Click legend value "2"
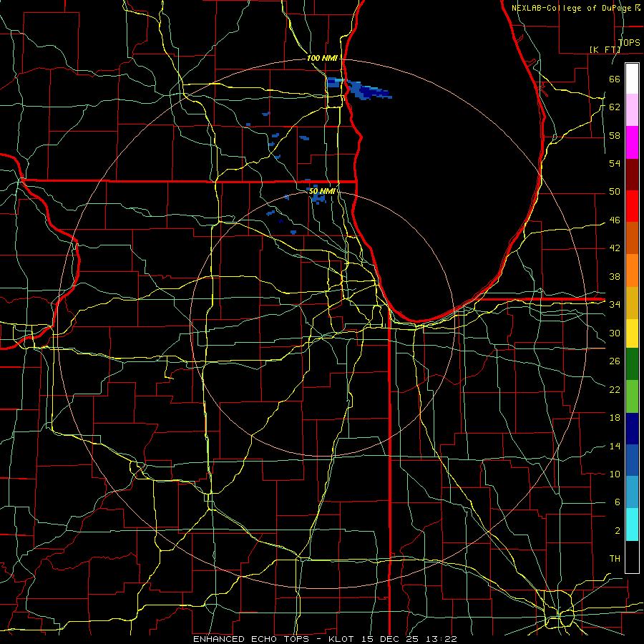 coord(617,531)
